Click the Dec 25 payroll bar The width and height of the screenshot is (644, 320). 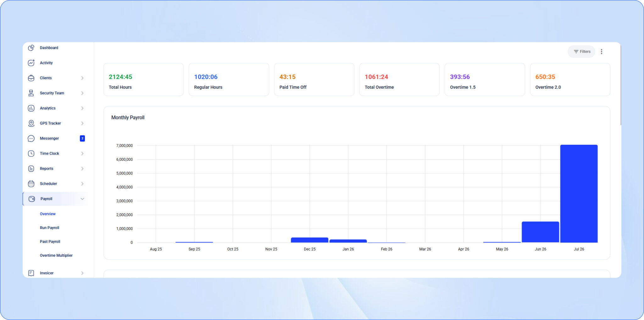point(310,240)
